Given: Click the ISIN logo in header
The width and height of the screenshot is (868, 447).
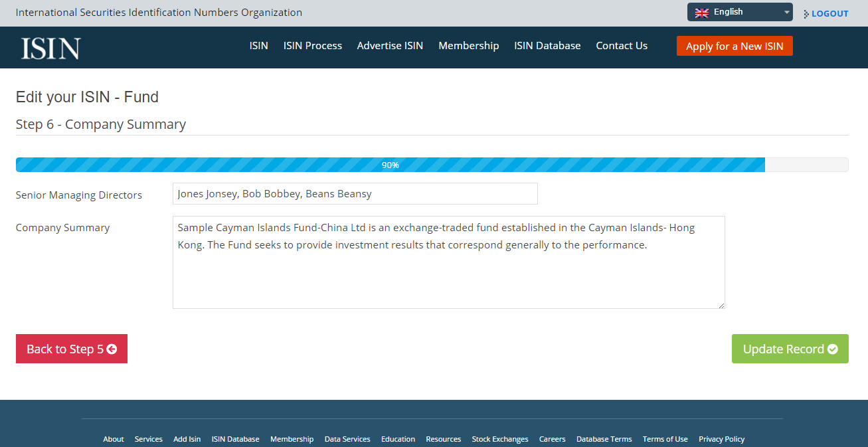Looking at the screenshot, I should click(x=50, y=48).
